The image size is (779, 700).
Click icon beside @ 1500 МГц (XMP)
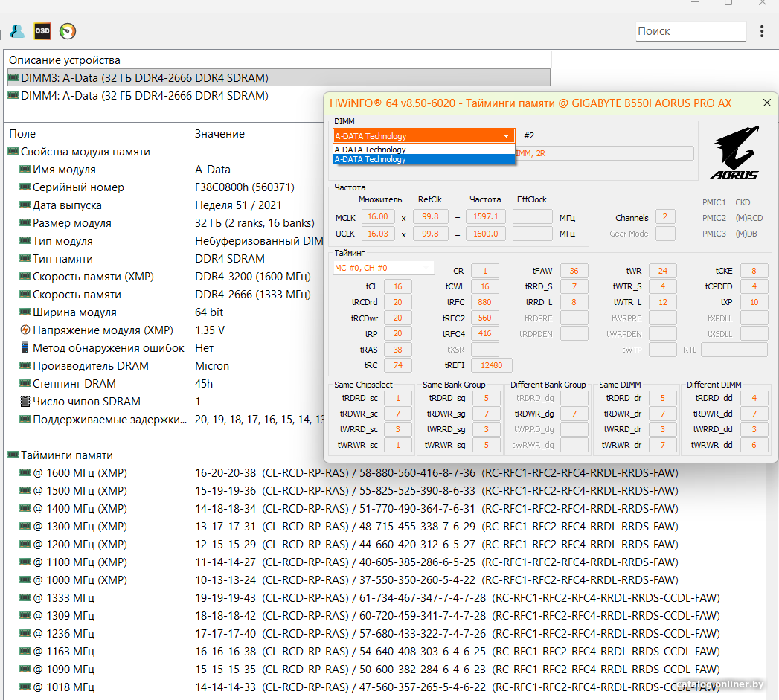25,490
